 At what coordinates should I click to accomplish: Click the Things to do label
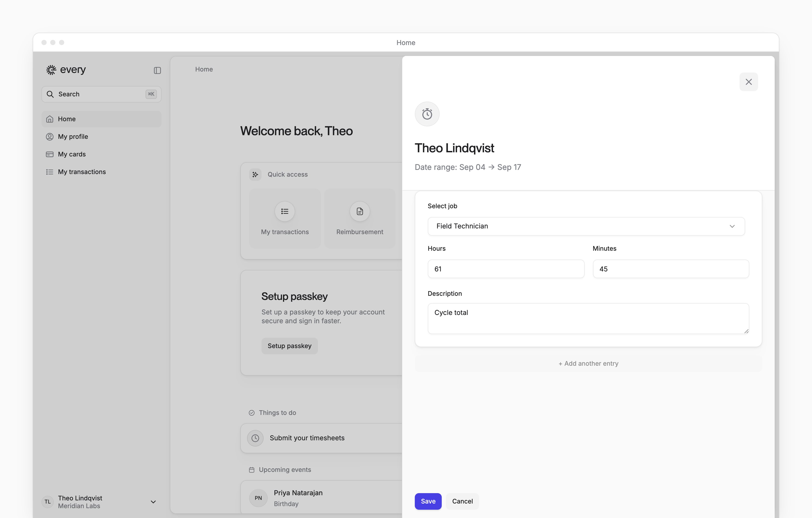278,413
